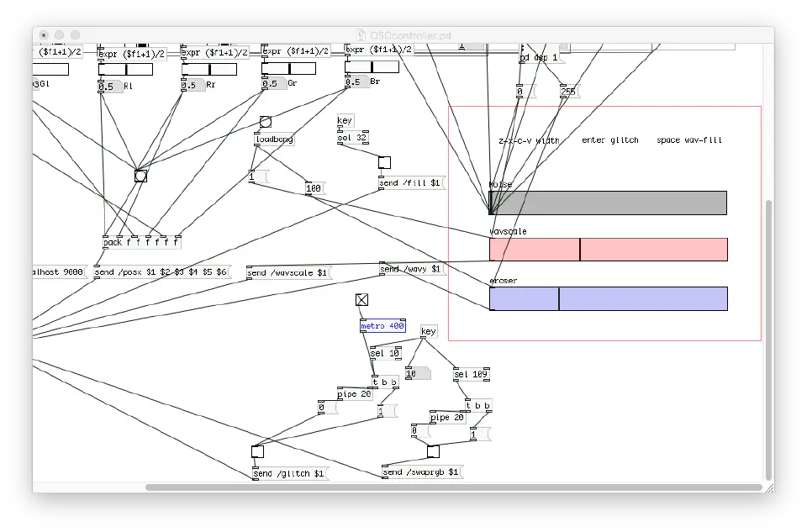The height and width of the screenshot is (532, 807).
Task: Click the send /wavscale $1 message
Action: [x=289, y=273]
